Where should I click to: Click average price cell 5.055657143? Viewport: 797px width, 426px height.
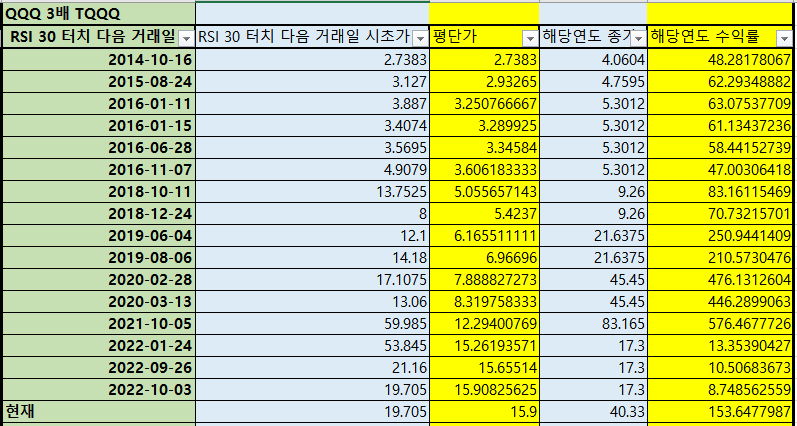tap(484, 192)
